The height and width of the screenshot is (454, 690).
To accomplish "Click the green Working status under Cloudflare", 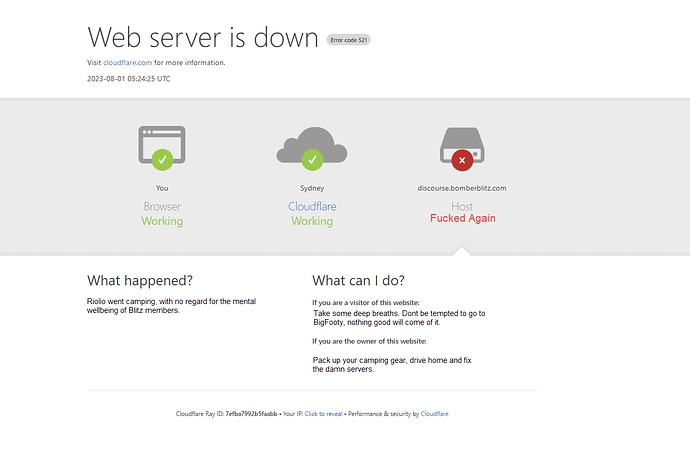I will pos(312,221).
